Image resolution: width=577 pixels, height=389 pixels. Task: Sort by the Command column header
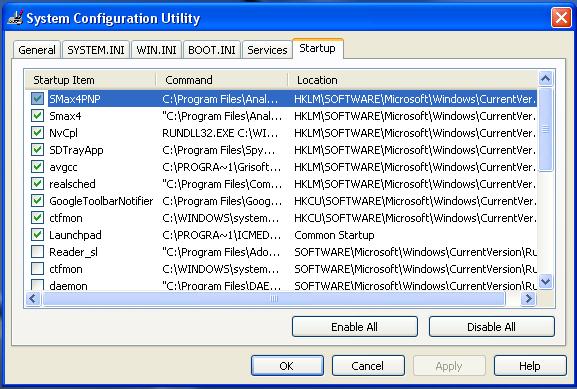pyautogui.click(x=222, y=80)
